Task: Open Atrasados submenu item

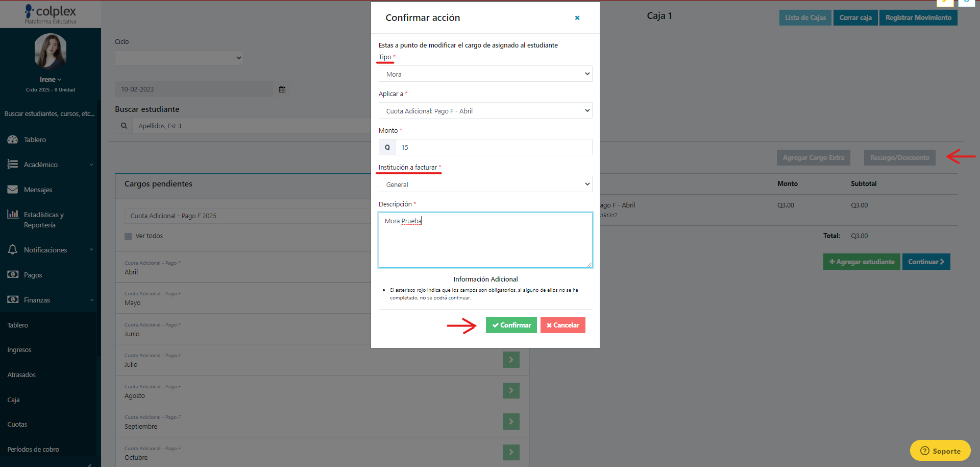Action: point(21,375)
